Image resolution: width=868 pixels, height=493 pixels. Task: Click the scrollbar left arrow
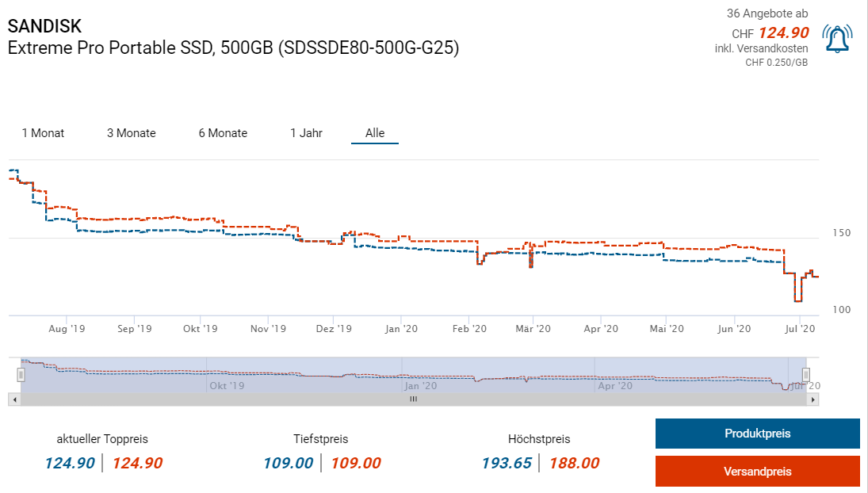tap(15, 399)
